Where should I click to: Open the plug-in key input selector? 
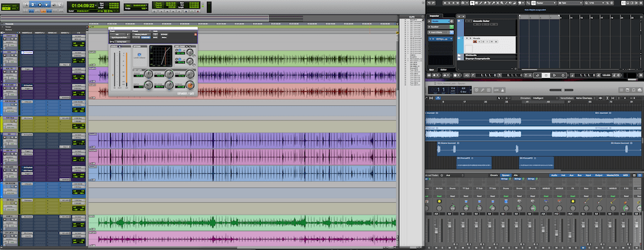(123, 42)
